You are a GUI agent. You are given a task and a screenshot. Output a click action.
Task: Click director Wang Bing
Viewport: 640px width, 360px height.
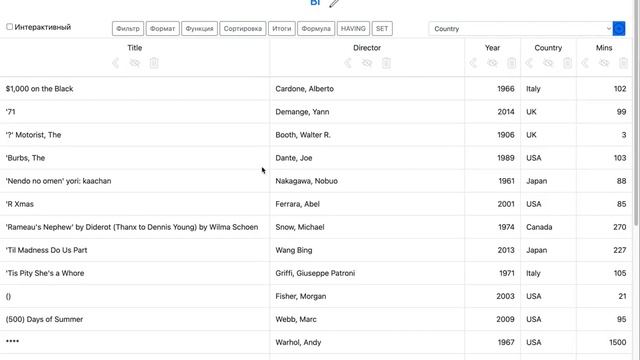293,250
